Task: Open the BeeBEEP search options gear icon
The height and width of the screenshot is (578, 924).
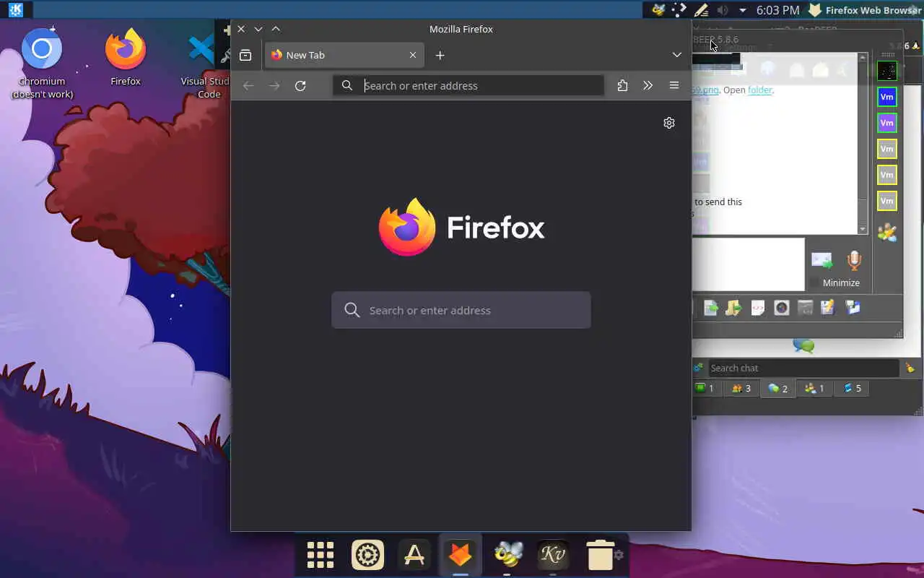Action: click(698, 368)
